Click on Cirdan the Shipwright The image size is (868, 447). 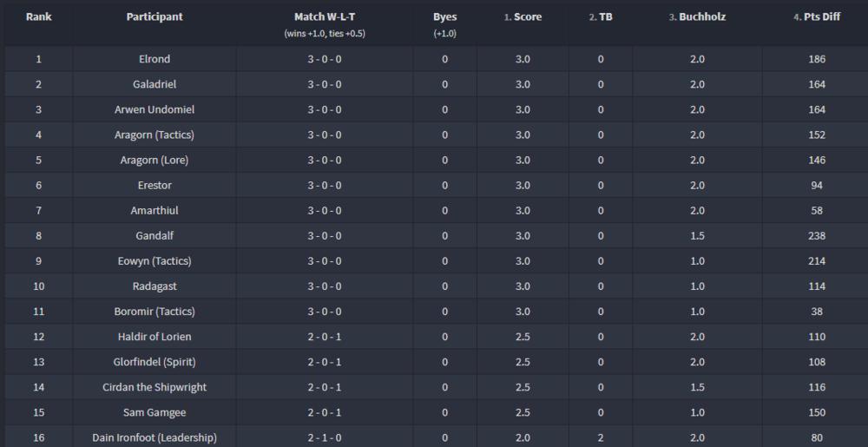click(x=155, y=387)
